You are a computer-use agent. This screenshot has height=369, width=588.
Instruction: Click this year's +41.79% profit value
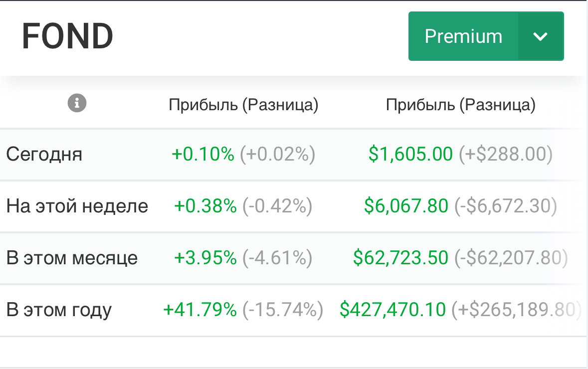coord(200,310)
